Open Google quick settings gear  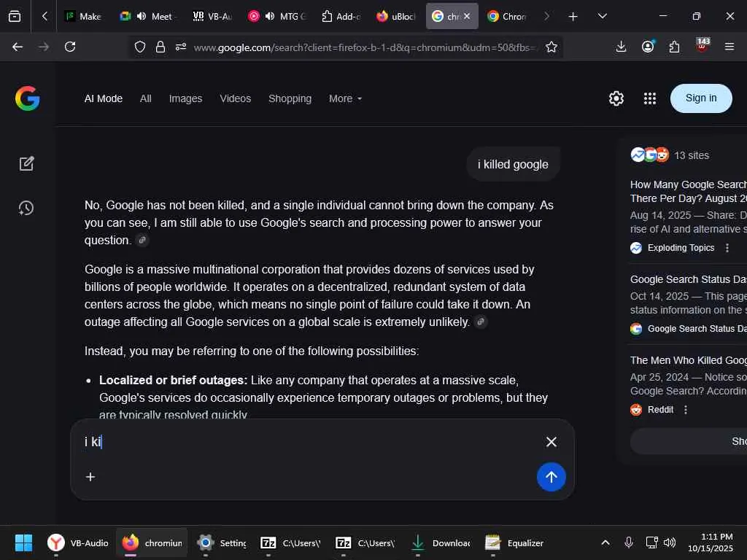[616, 98]
